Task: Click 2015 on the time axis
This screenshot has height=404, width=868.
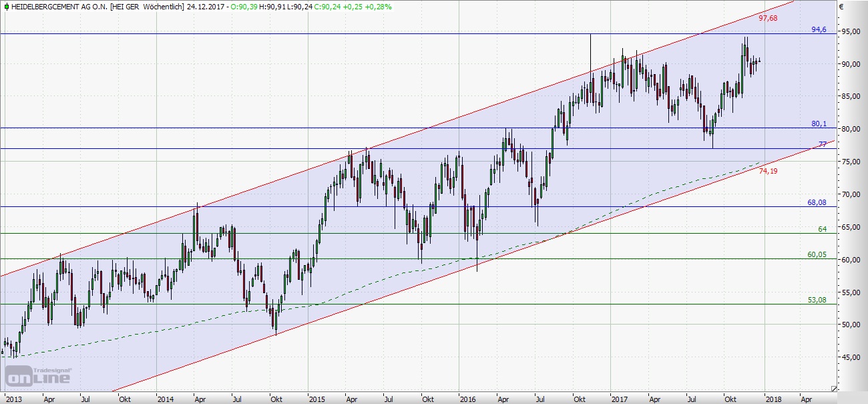Action: pos(316,399)
